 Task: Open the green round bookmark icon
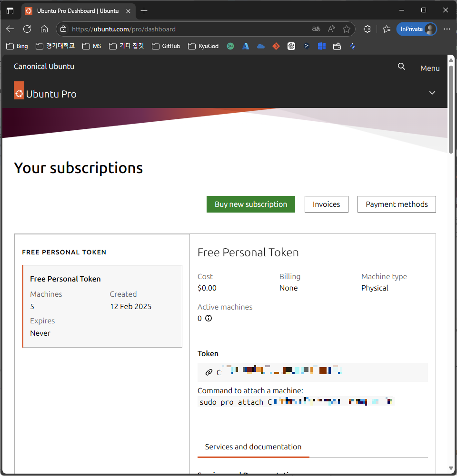(x=230, y=46)
